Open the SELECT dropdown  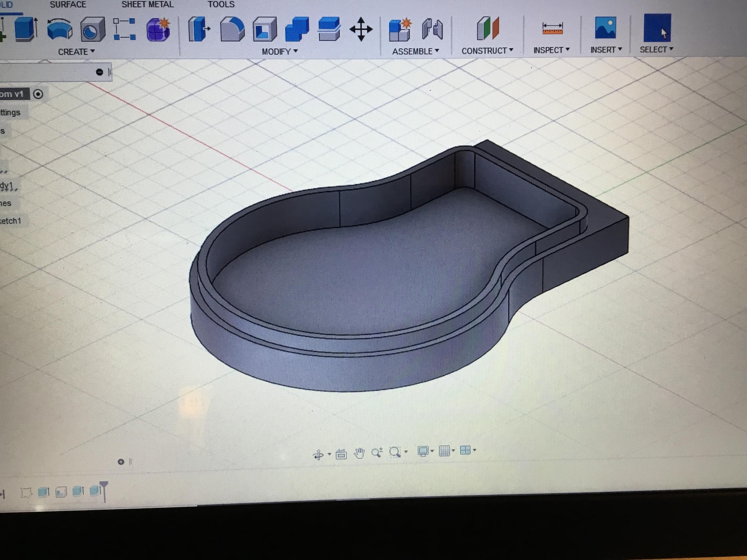[x=657, y=49]
